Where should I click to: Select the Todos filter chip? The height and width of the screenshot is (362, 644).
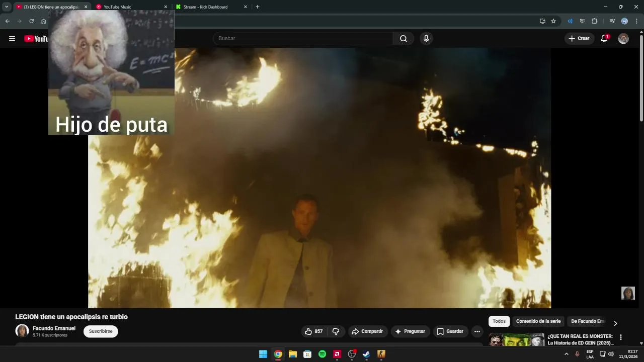click(499, 321)
